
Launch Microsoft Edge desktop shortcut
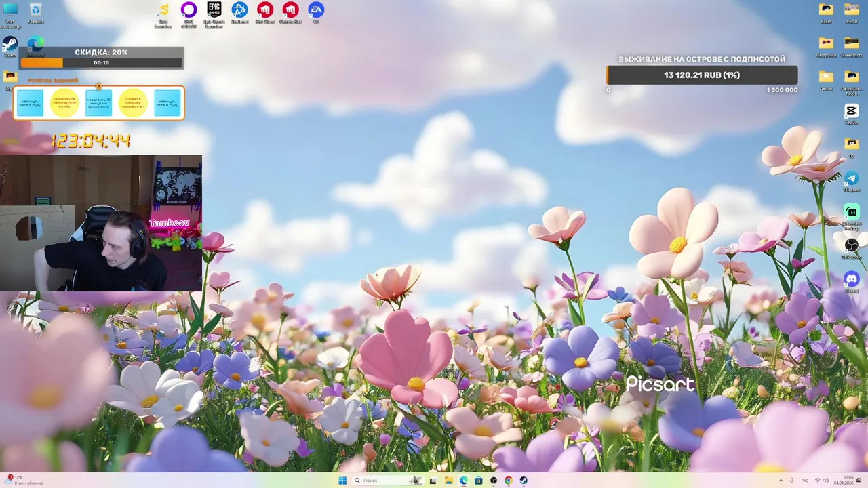coord(35,47)
